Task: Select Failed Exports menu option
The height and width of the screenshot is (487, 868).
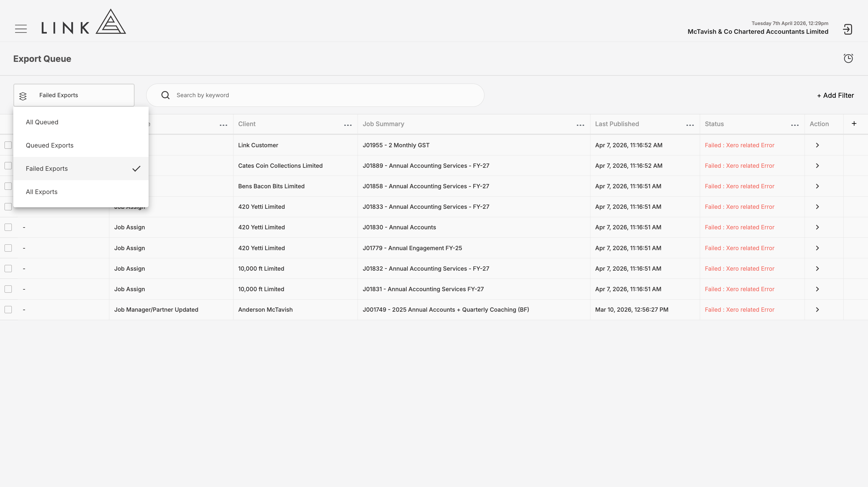Action: click(81, 169)
